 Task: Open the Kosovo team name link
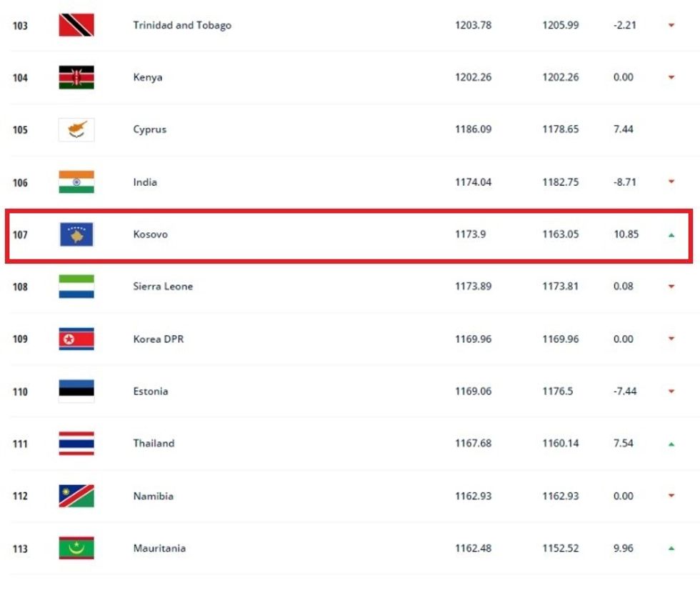pyautogui.click(x=151, y=234)
